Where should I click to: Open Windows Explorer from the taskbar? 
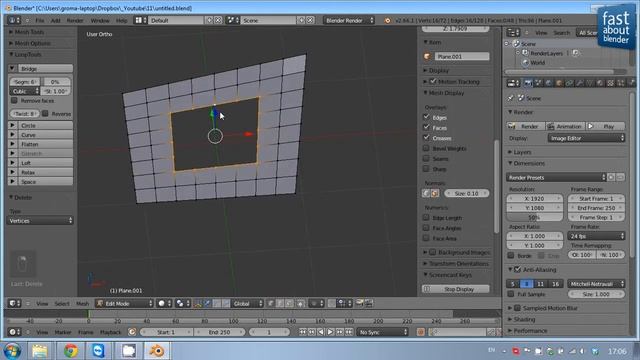tap(40, 350)
